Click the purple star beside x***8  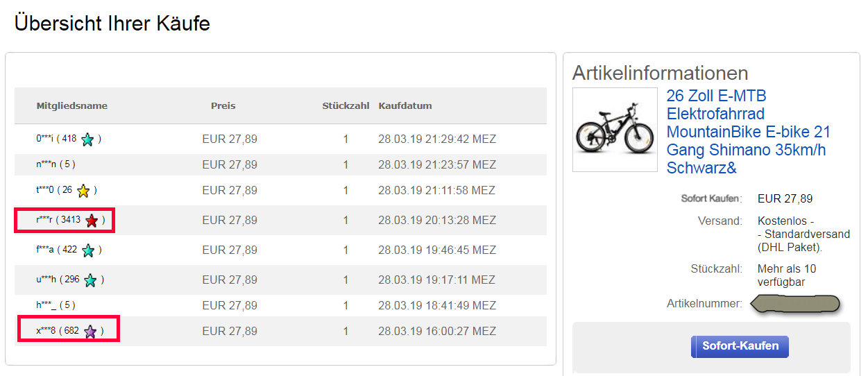click(x=90, y=332)
